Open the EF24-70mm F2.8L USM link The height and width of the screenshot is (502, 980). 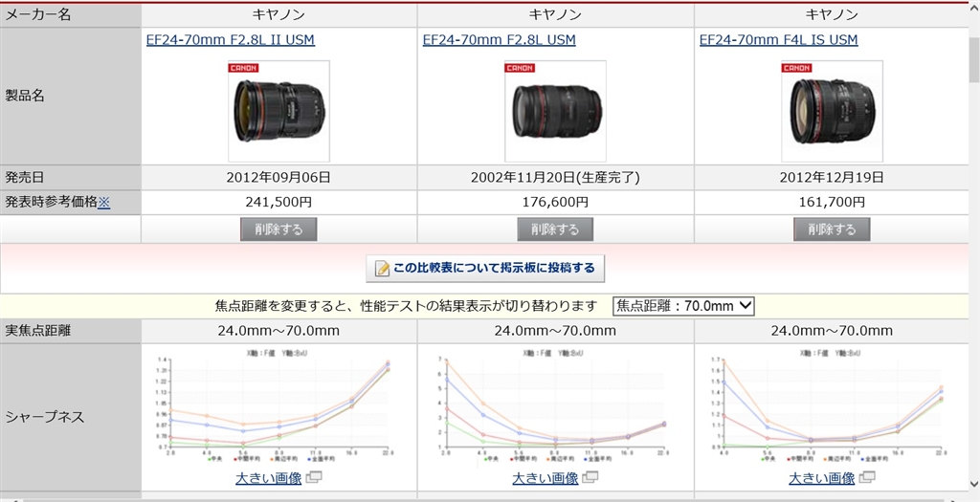point(499,40)
